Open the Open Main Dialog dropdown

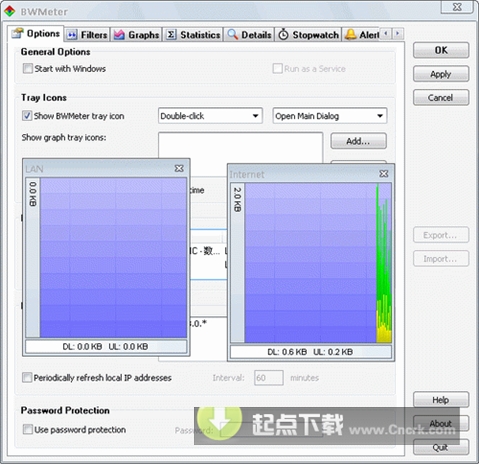click(x=330, y=116)
